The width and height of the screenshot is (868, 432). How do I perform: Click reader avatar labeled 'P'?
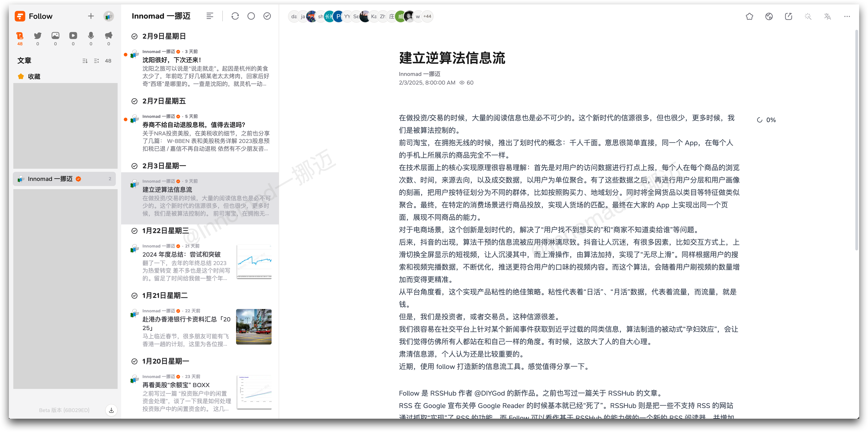[x=338, y=16]
